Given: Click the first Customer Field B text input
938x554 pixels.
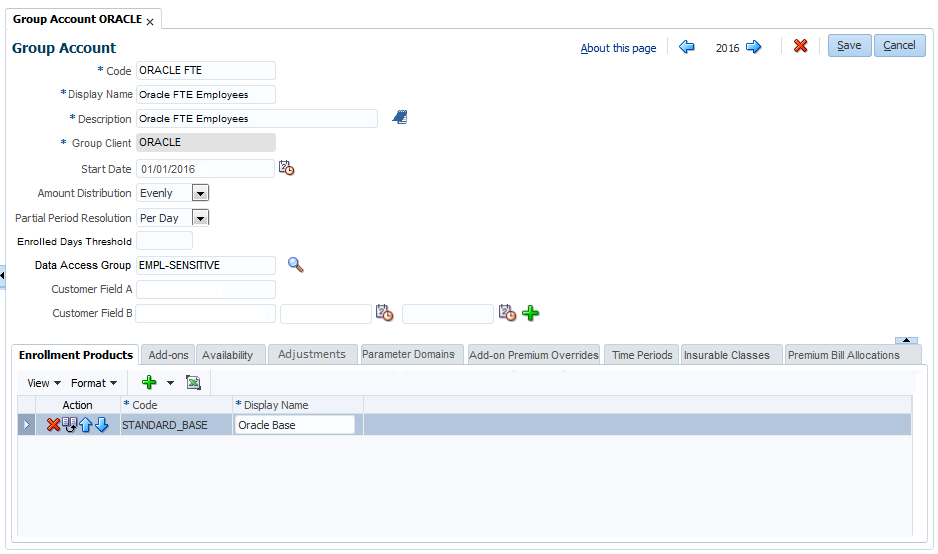Looking at the screenshot, I should (x=206, y=313).
